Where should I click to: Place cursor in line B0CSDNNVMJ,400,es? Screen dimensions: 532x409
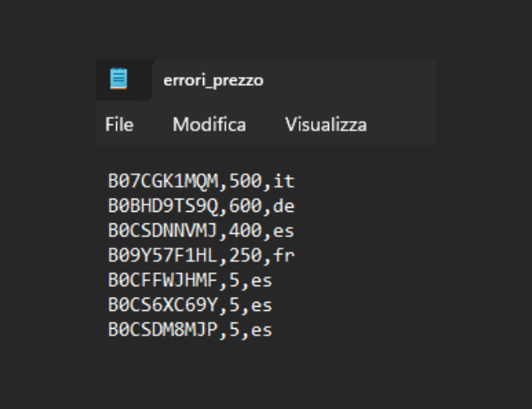click(201, 231)
